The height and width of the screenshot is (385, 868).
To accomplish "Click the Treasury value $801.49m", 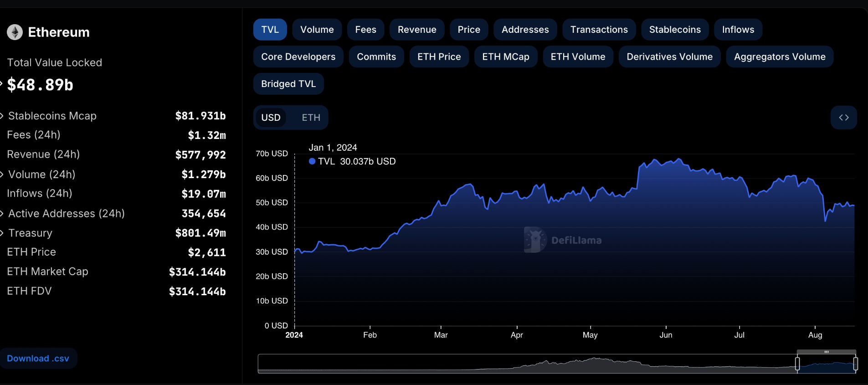I will (x=200, y=233).
